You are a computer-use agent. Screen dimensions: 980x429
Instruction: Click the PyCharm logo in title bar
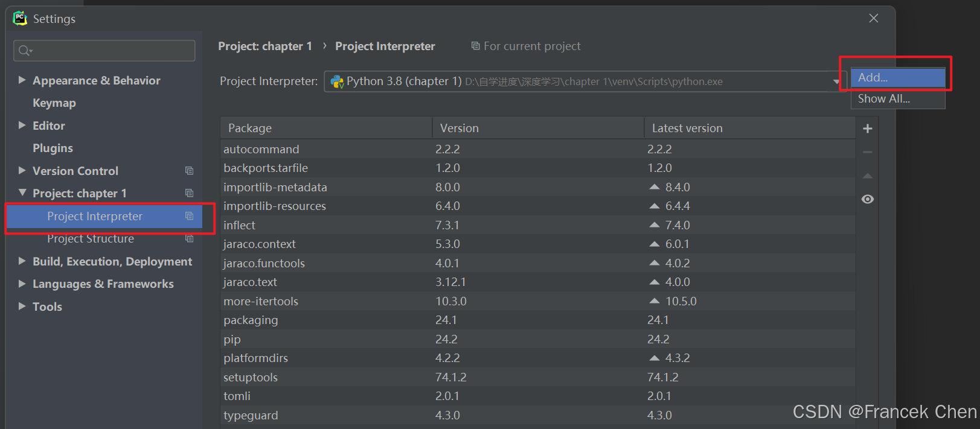coord(20,18)
